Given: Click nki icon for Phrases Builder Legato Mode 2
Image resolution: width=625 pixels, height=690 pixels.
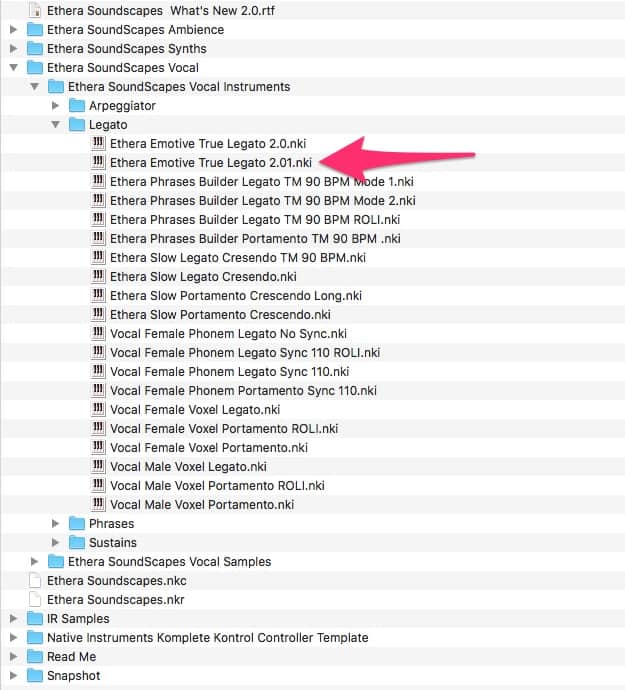Looking at the screenshot, I should [98, 201].
